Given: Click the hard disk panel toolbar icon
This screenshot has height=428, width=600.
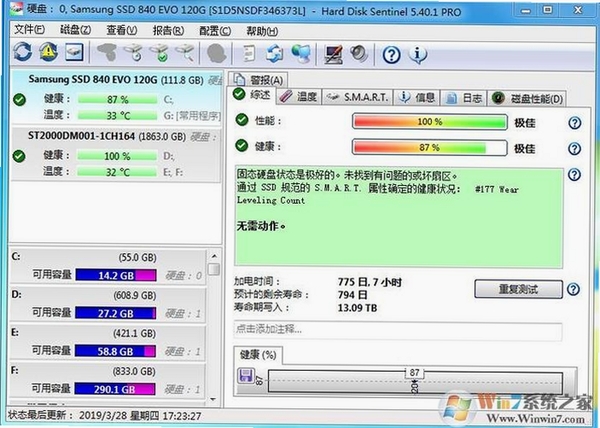Looking at the screenshot, I should tap(74, 52).
